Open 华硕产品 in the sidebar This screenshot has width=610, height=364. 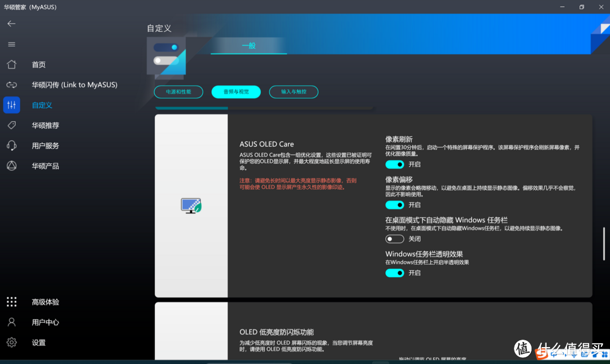[x=45, y=166]
